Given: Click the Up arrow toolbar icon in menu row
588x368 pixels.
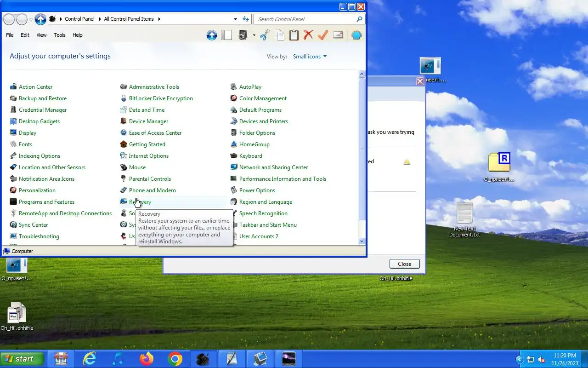Looking at the screenshot, I should click(212, 35).
